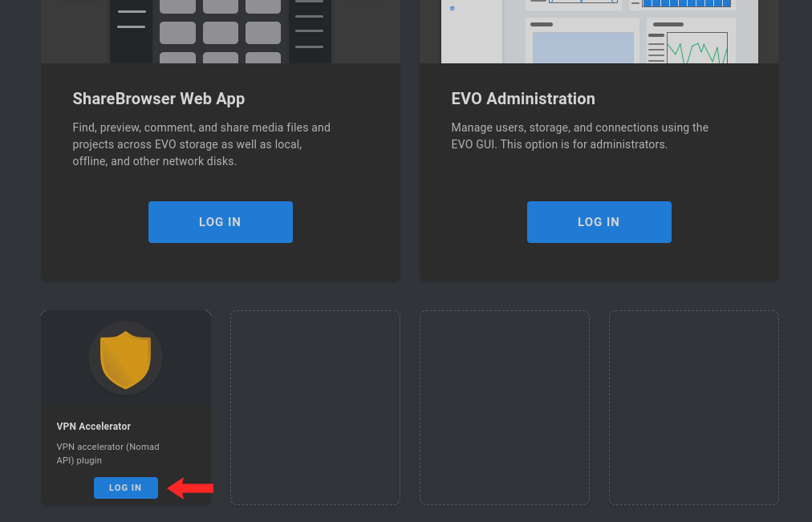The width and height of the screenshot is (812, 522).
Task: Select the VPN Accelerator title text
Action: [x=94, y=427]
